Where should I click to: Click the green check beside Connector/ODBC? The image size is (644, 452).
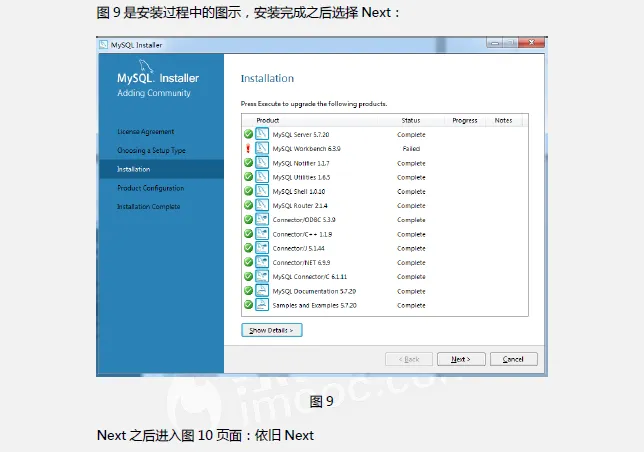(248, 219)
